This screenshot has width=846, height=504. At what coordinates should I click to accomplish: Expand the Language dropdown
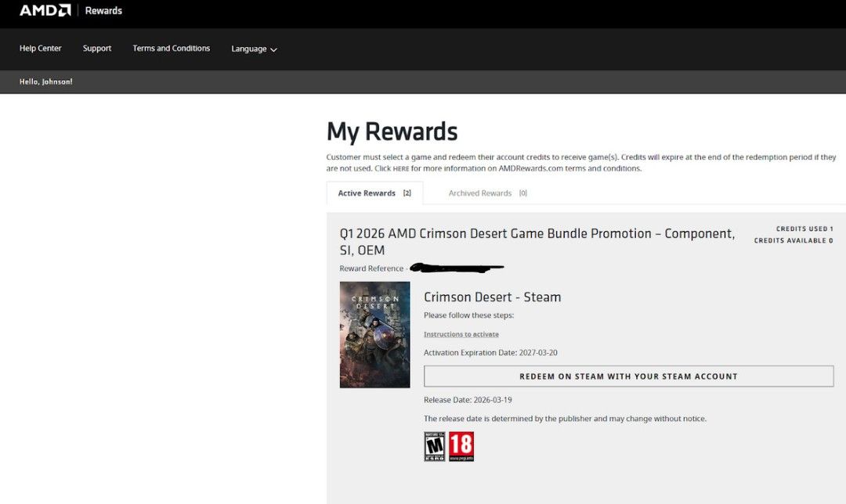click(254, 49)
